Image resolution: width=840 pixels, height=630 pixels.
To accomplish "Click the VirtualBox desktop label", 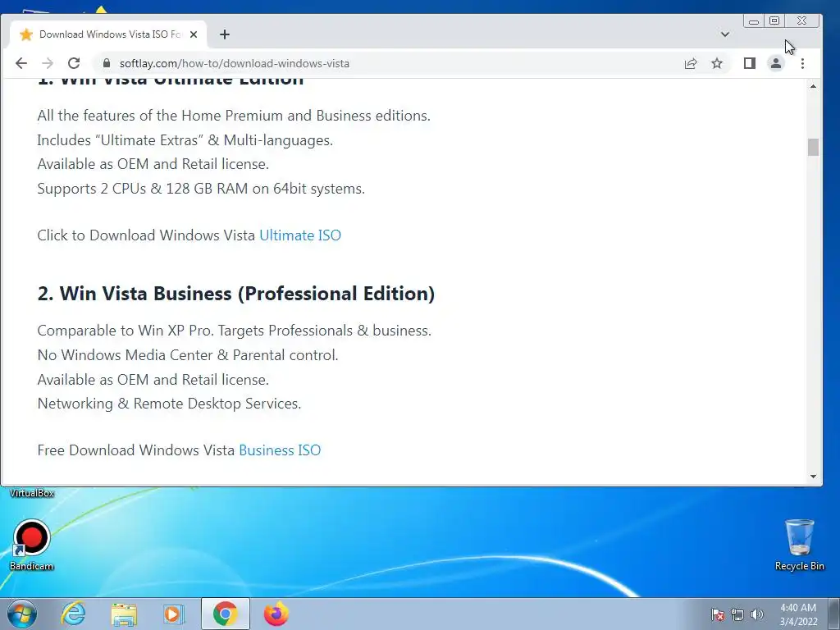I will 32,493.
